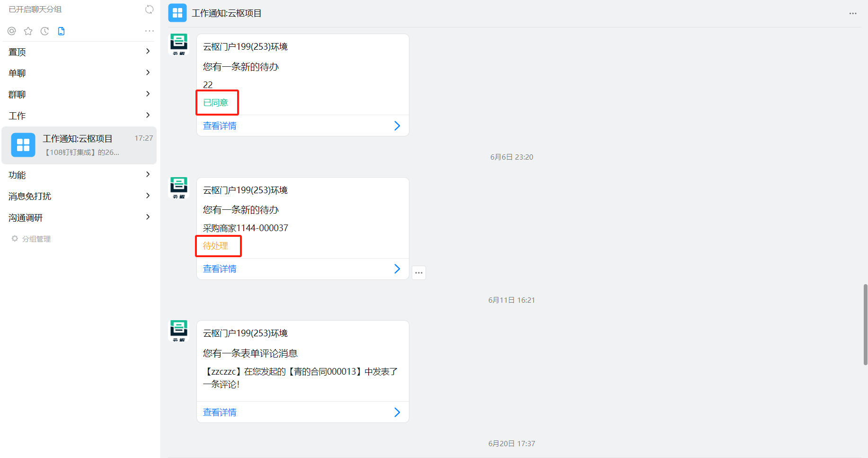The image size is (868, 458).
Task: Click blue app icon in 工作通知 conversation row
Action: click(23, 145)
